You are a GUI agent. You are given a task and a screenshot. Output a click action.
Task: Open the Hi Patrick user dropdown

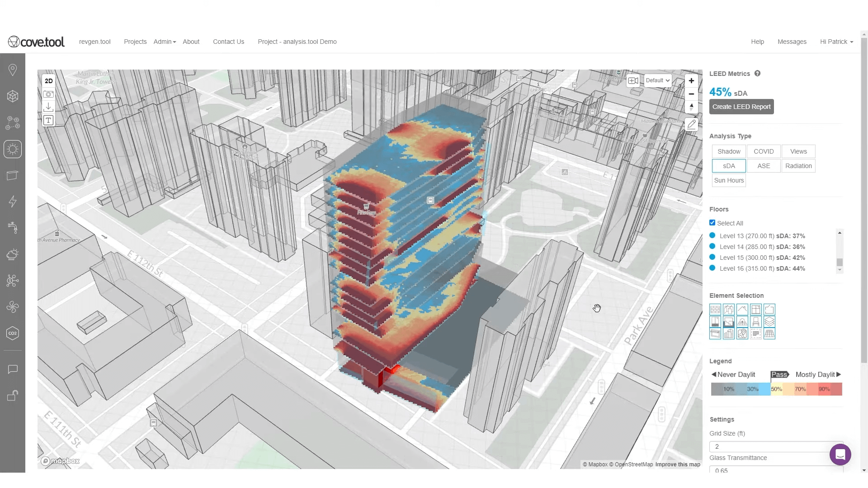[x=836, y=42]
